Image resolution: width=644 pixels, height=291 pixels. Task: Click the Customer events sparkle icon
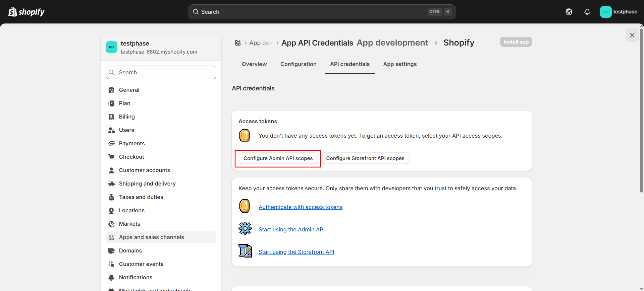(111, 264)
